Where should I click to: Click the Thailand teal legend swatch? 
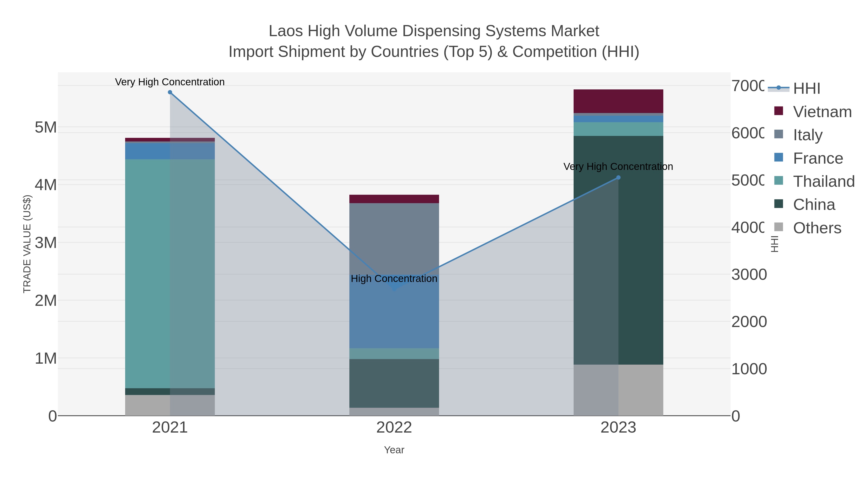(779, 180)
